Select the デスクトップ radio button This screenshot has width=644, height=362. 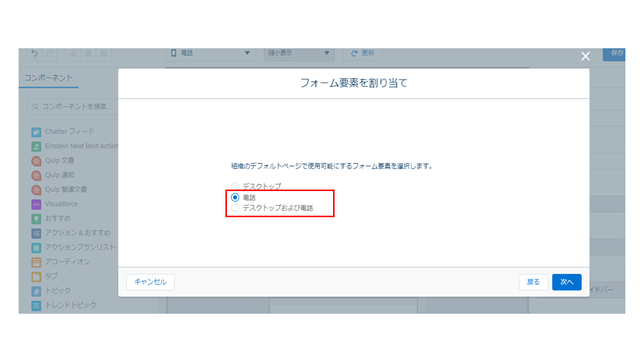(235, 187)
